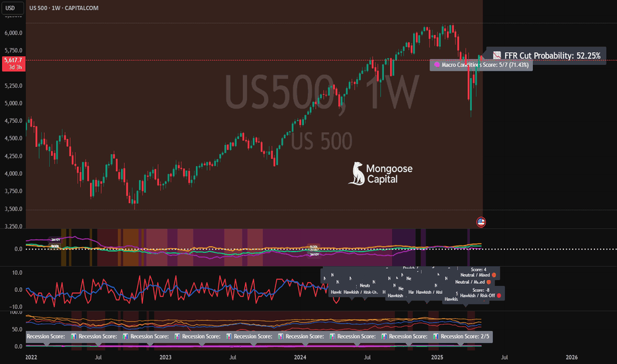Click the 5,250.0 price axis label
617x364 pixels.
coord(13,86)
